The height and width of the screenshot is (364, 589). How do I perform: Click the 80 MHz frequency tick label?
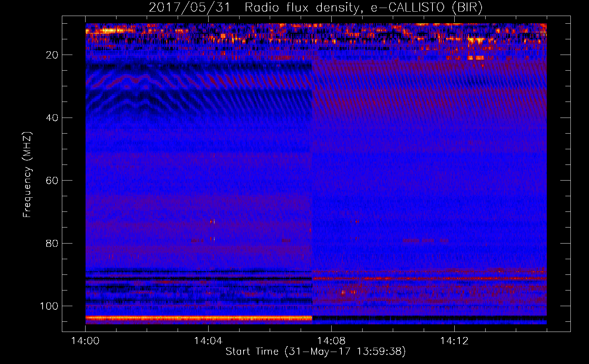coord(52,243)
